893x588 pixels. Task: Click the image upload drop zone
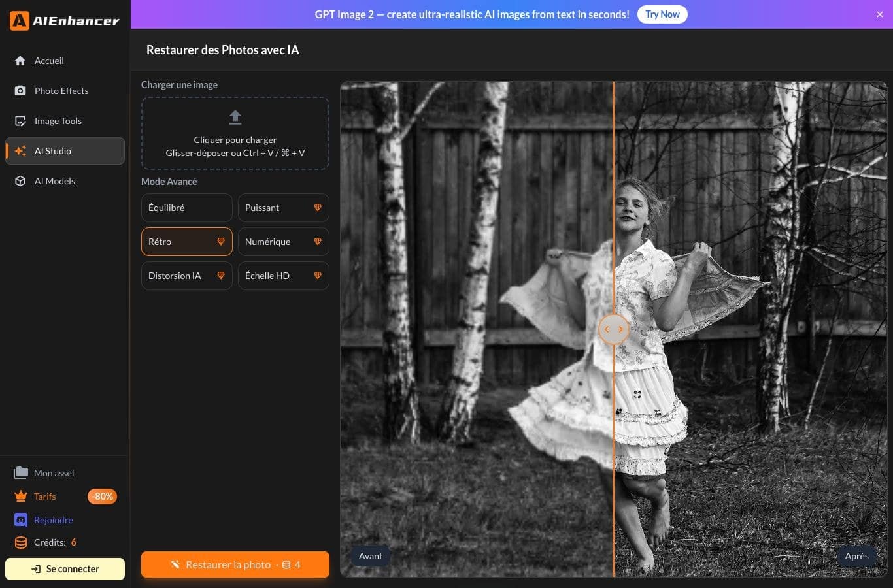tap(235, 133)
